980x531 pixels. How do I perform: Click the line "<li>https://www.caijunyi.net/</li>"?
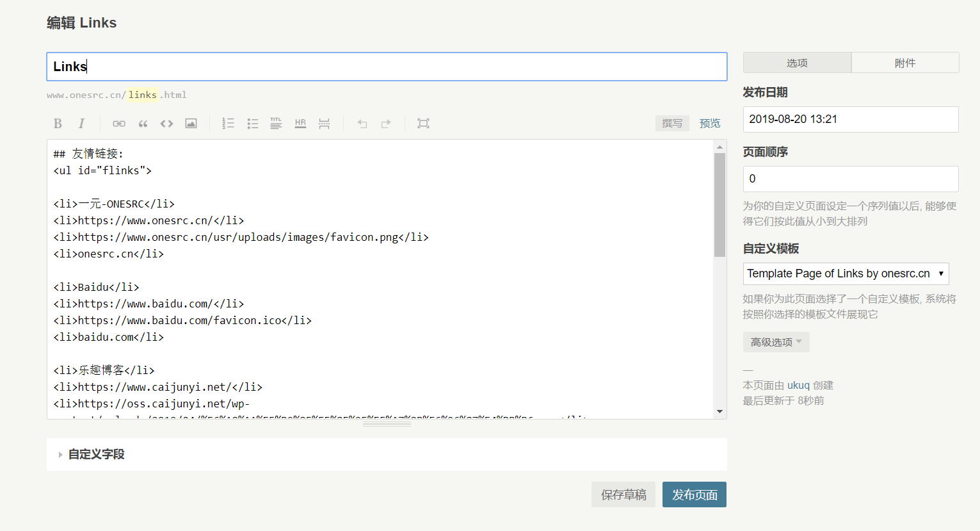tap(157, 387)
